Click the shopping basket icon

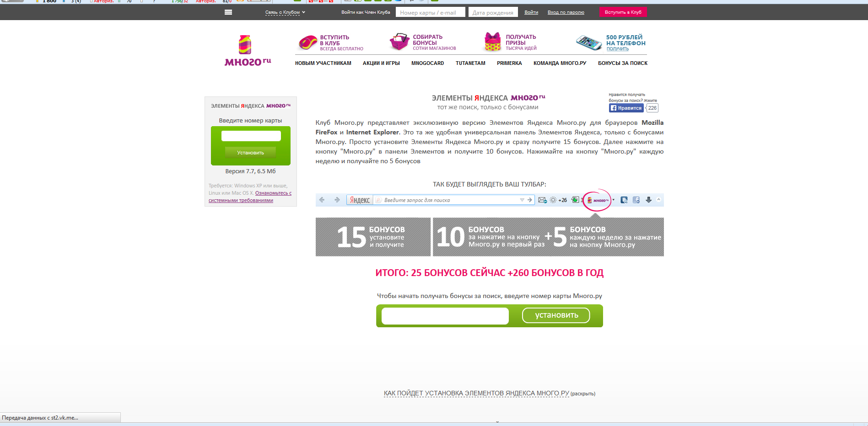(x=399, y=42)
